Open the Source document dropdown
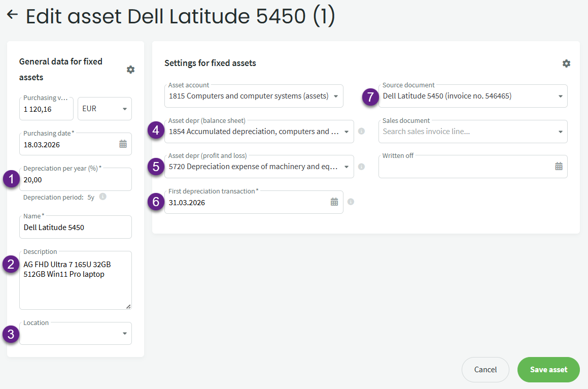The image size is (588, 389). click(x=560, y=96)
